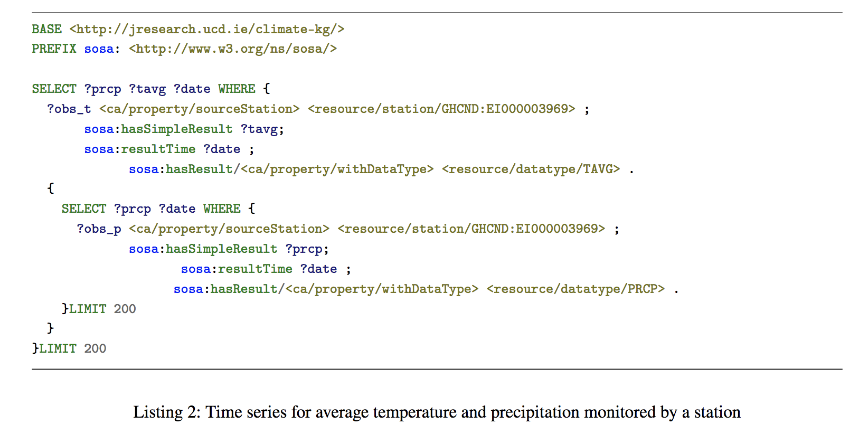Click the PRCP datatype resource

(575, 289)
